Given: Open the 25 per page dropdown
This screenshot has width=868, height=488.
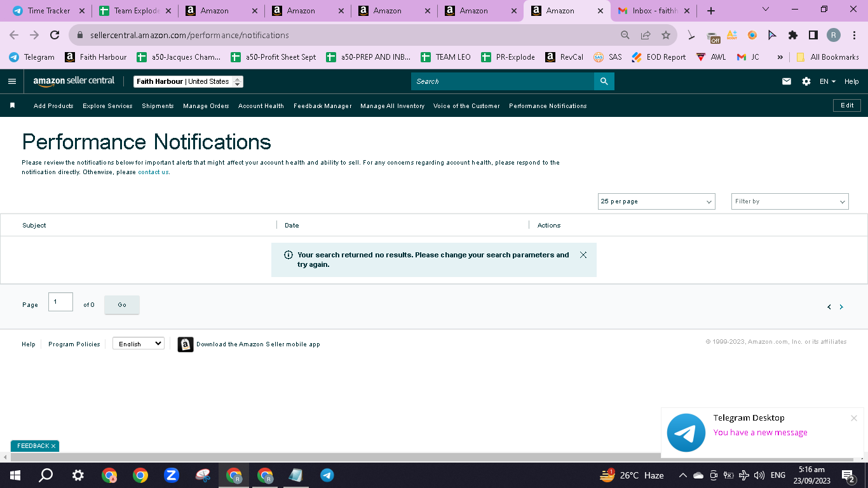Looking at the screenshot, I should coord(656,201).
